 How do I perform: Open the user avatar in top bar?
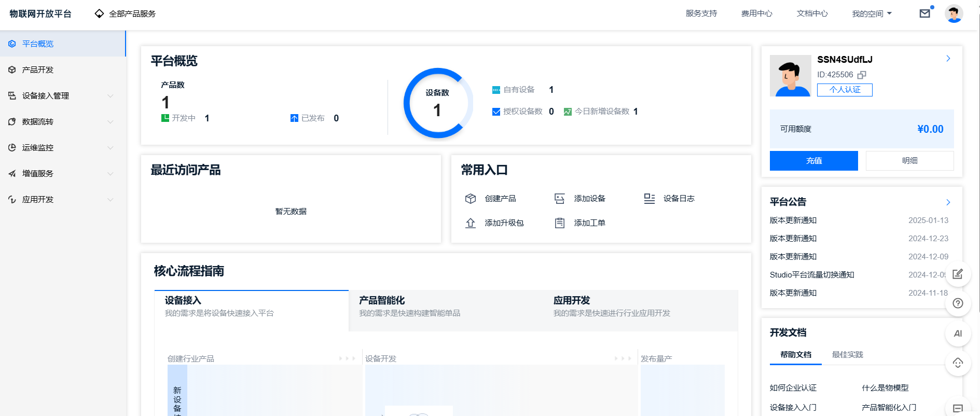pos(954,13)
